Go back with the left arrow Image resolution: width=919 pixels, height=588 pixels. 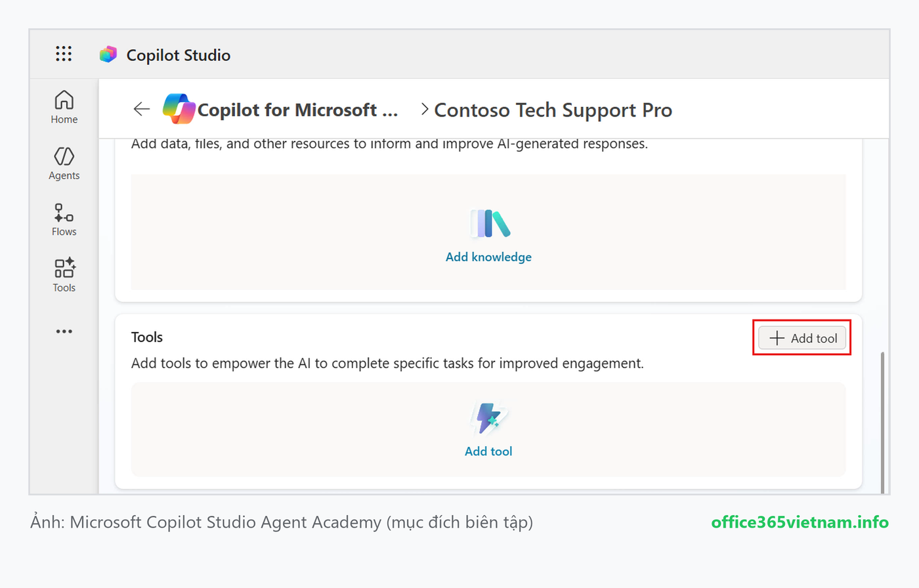pyautogui.click(x=142, y=109)
